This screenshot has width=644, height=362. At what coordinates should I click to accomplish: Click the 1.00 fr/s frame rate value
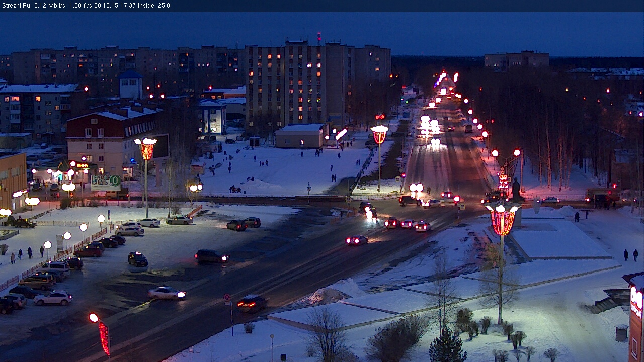click(80, 6)
